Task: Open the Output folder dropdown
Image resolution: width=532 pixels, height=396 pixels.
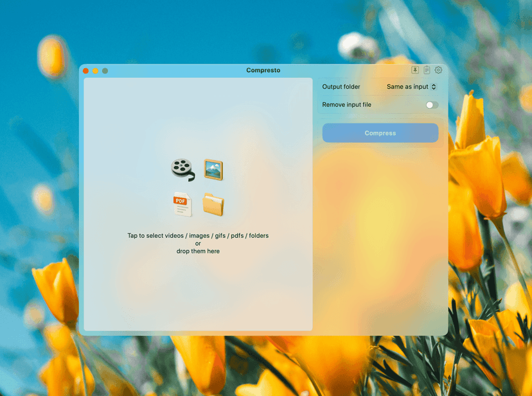Action: (x=411, y=87)
